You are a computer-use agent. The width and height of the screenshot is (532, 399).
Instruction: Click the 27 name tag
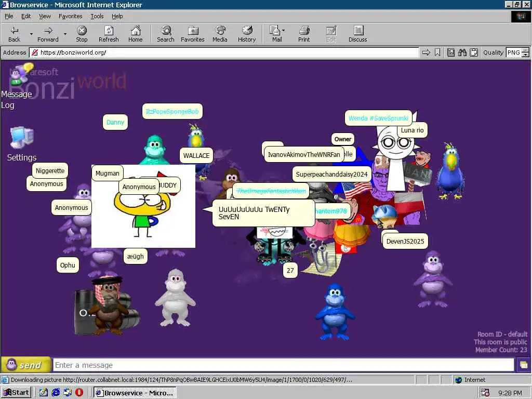[290, 270]
